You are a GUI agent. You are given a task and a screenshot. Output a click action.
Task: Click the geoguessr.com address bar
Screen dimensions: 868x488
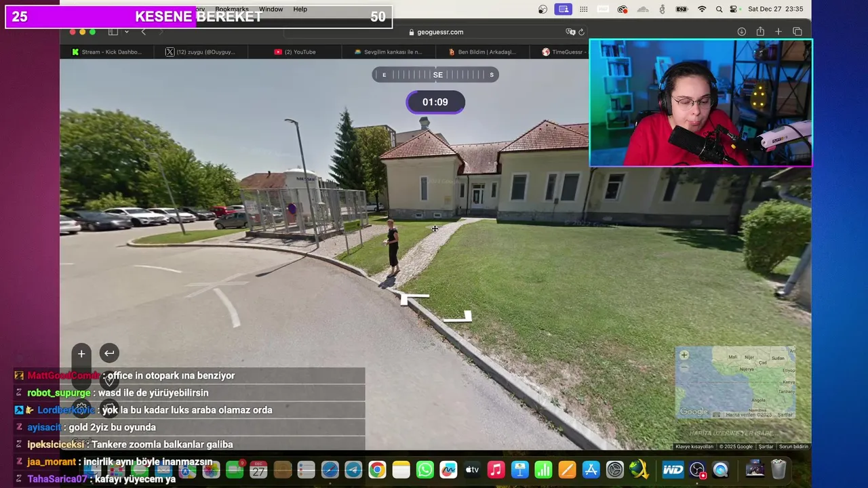[436, 32]
